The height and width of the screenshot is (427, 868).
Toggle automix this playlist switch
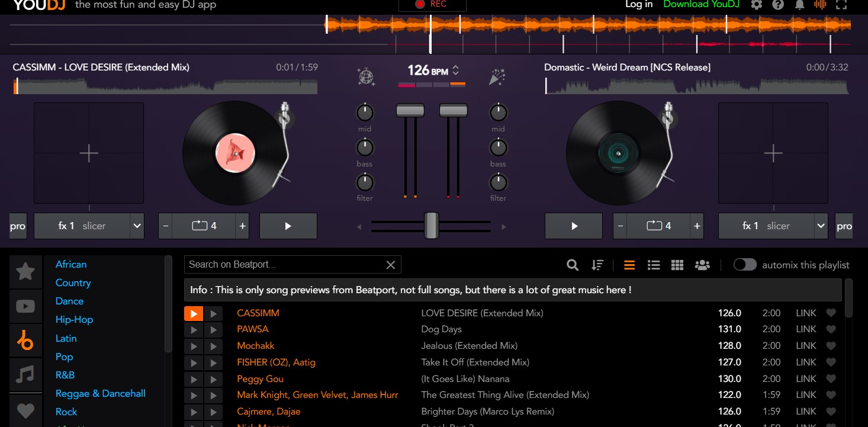[745, 265]
